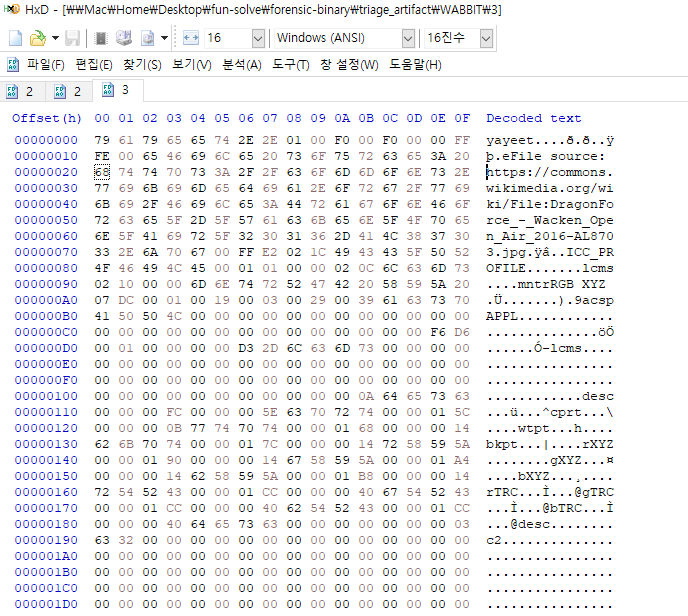688x616 pixels.
Task: Click decoded text 'wikimedia.org/wi'
Action: click(549, 188)
